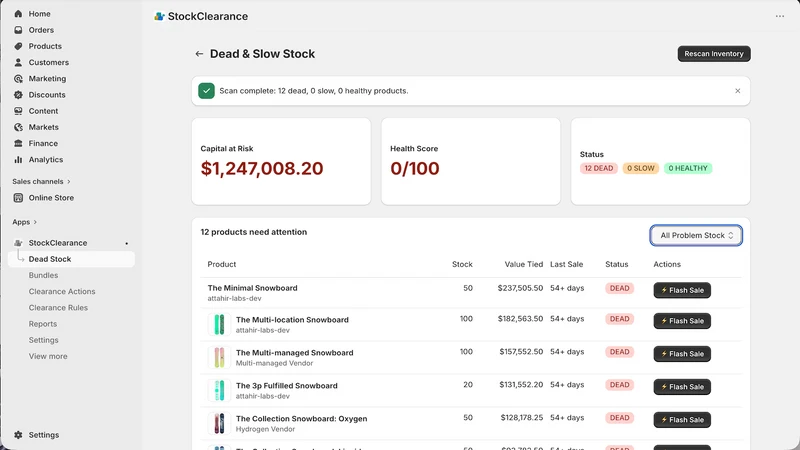Click the Last Sale column header

(x=566, y=264)
